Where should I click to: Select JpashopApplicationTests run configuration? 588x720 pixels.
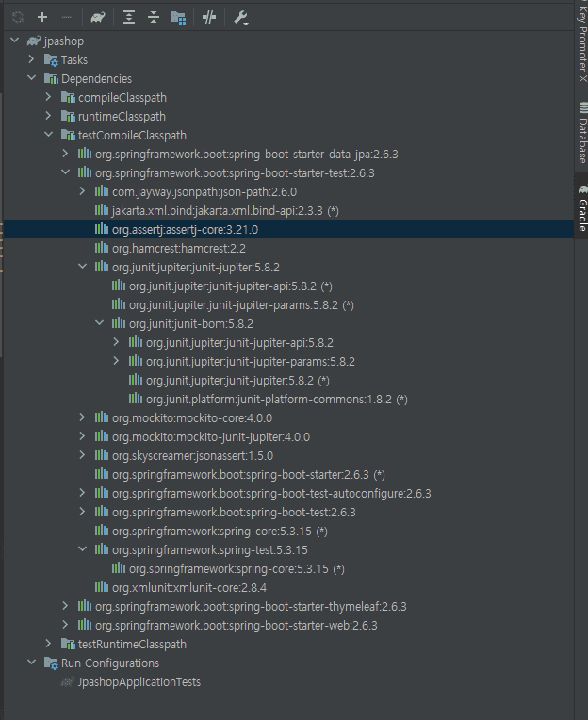139,682
